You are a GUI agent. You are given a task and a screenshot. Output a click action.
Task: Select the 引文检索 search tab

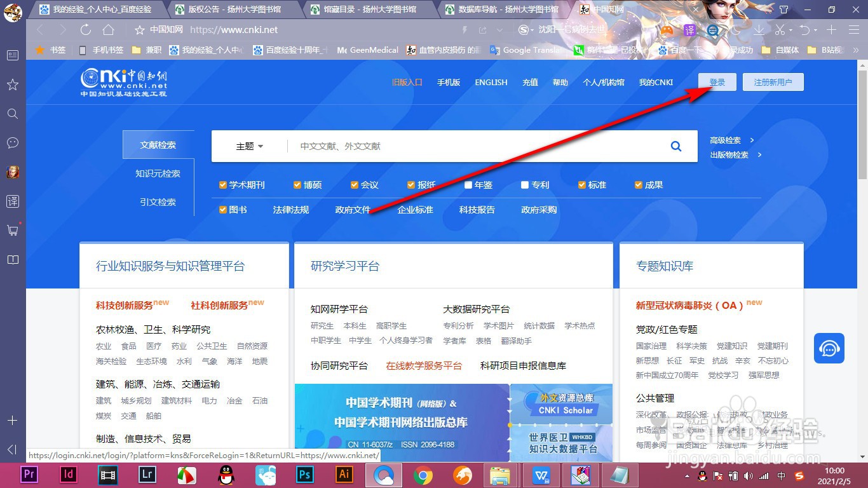tap(158, 202)
